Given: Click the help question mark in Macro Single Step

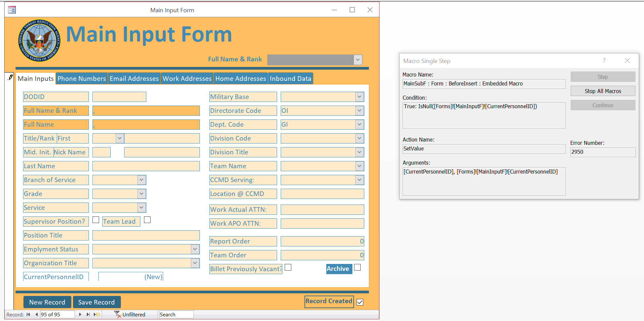Looking at the screenshot, I should point(604,61).
